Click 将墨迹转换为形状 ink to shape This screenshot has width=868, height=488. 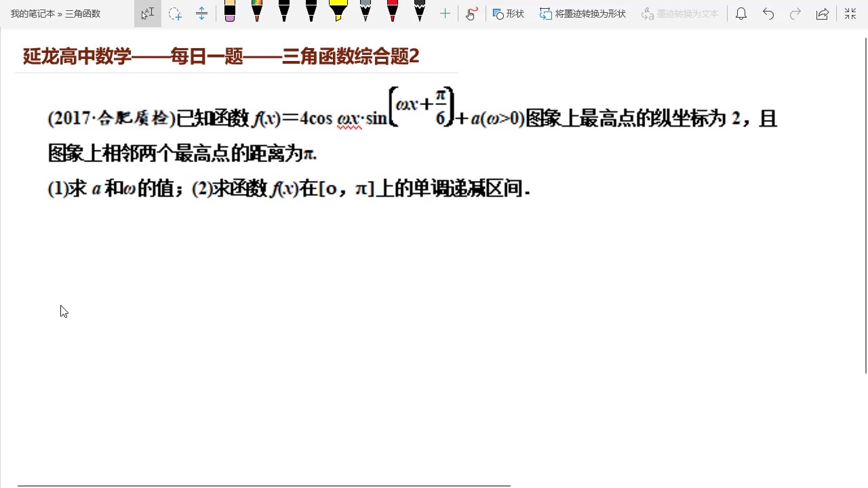pyautogui.click(x=583, y=14)
